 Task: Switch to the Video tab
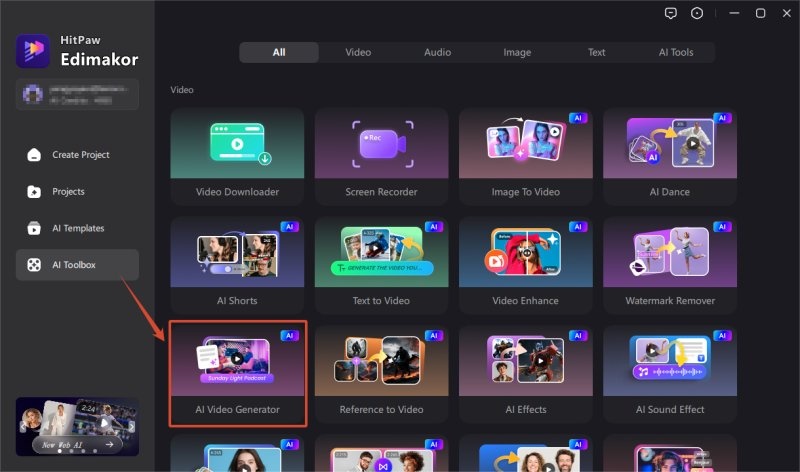(358, 52)
